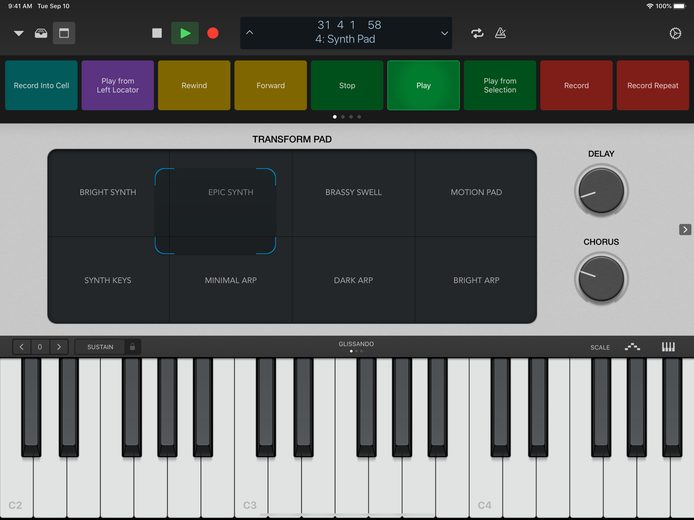Screen dimensions: 694x520
Task: Select Motion Pad on Transform Pad
Action: tap(476, 192)
